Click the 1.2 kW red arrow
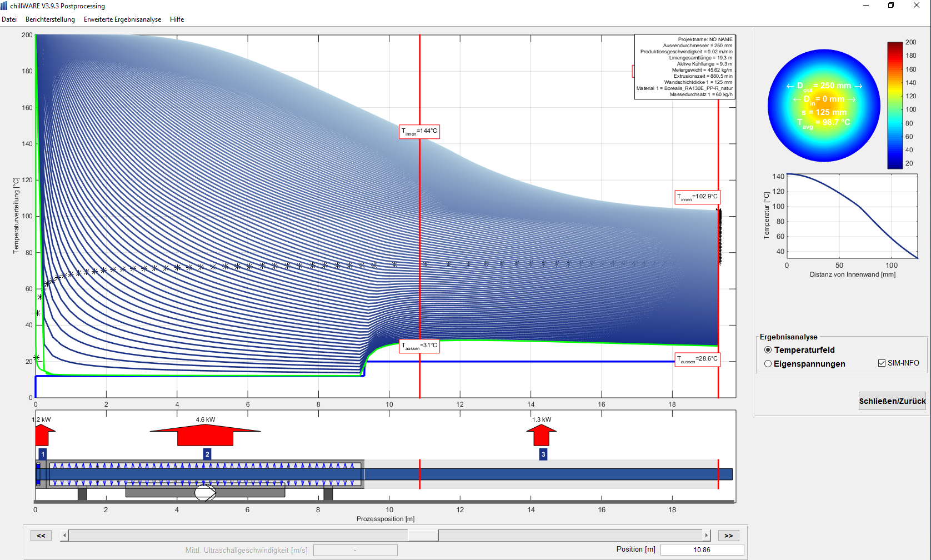 click(x=43, y=435)
